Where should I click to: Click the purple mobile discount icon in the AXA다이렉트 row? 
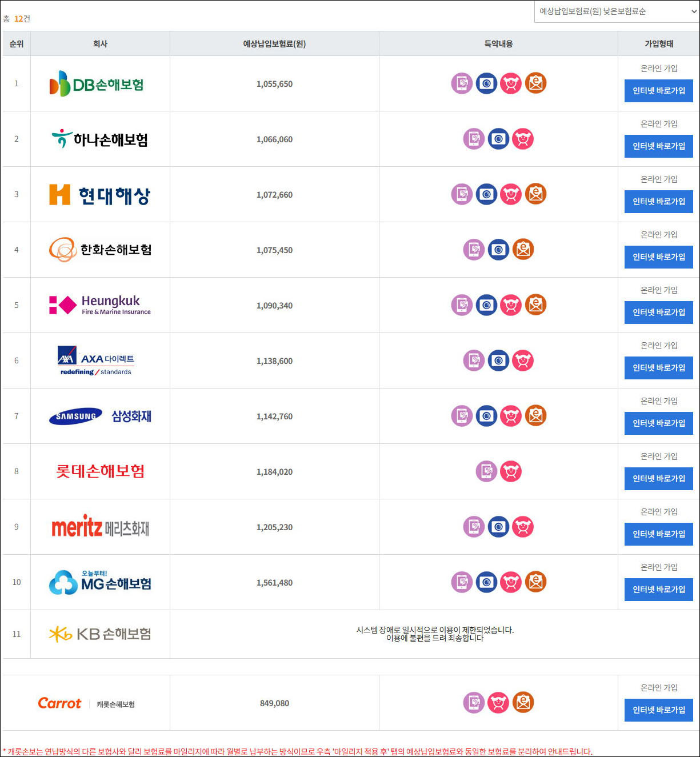(474, 361)
